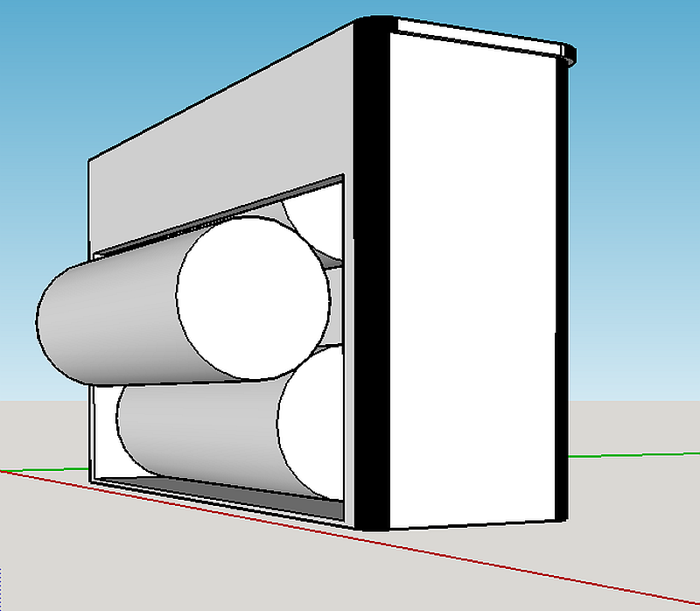Click the rounded top-right corner of the lid
The height and width of the screenshot is (611, 700).
[570, 53]
